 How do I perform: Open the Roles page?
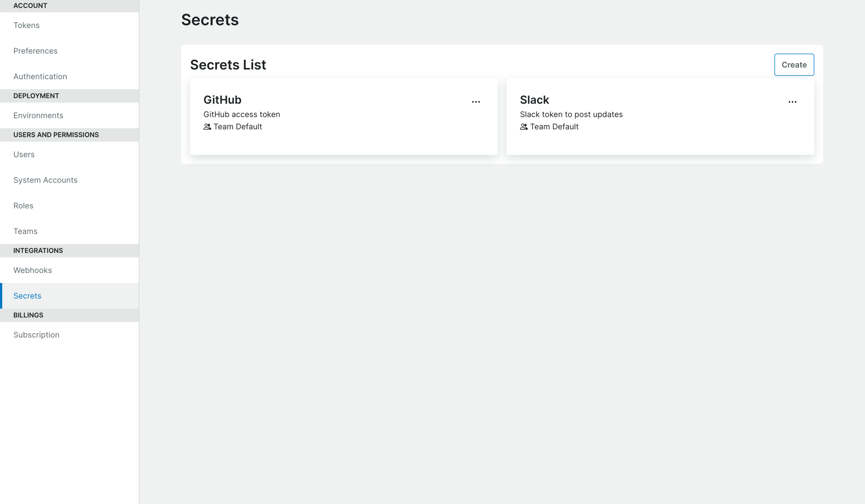click(23, 205)
